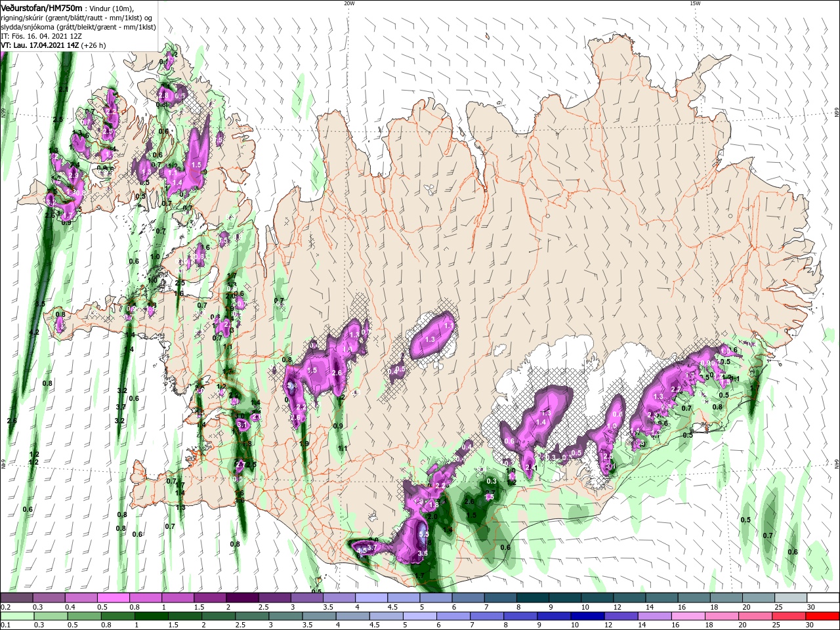Pick the deep blue 10 mm rain swatch
This screenshot has width=840, height=630.
586,617
